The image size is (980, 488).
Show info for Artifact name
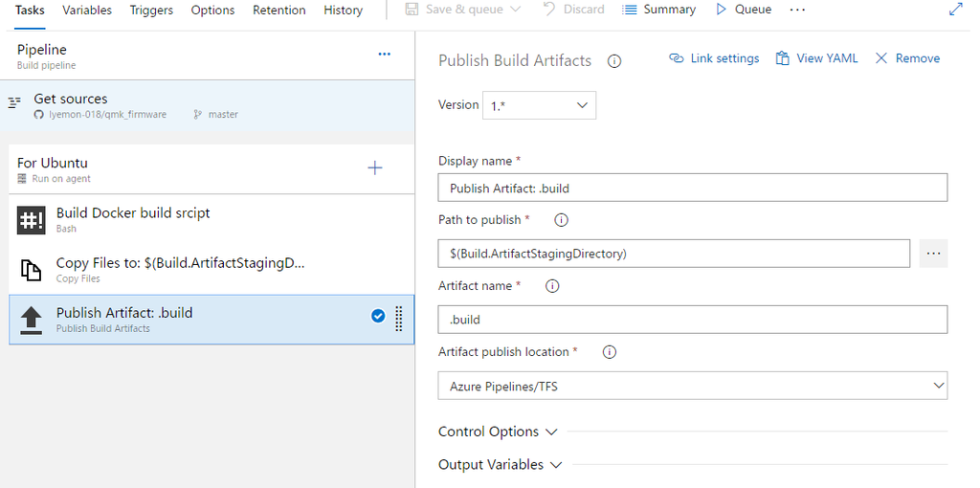point(552,286)
